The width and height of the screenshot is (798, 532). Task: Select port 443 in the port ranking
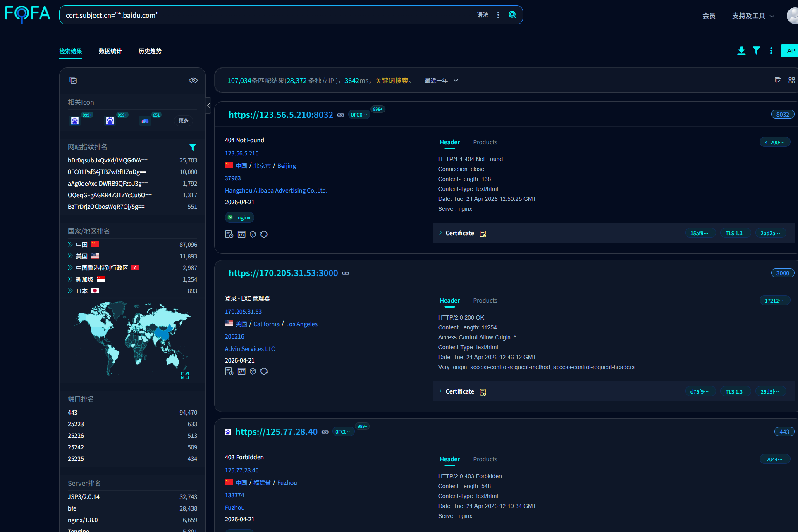132,413
